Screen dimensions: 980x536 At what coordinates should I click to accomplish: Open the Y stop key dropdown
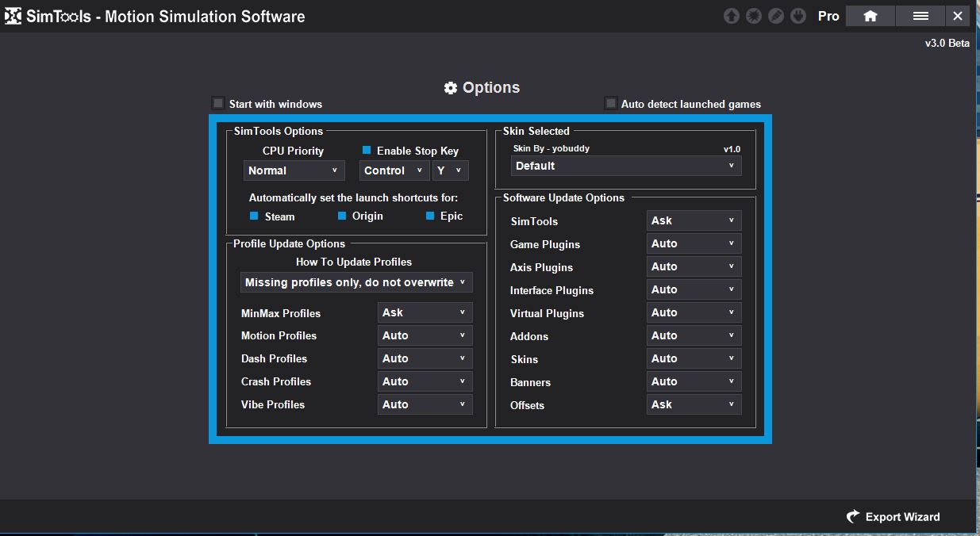(x=451, y=170)
